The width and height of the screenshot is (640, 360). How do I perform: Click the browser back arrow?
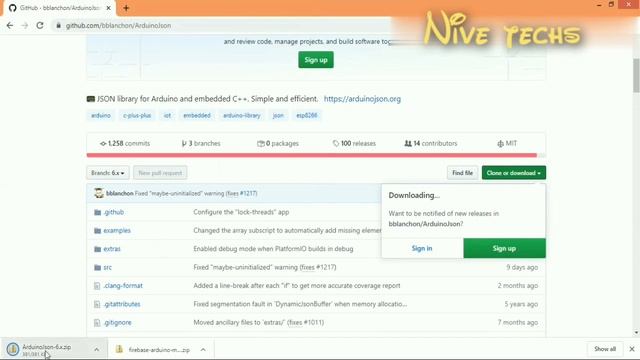pos(10,25)
